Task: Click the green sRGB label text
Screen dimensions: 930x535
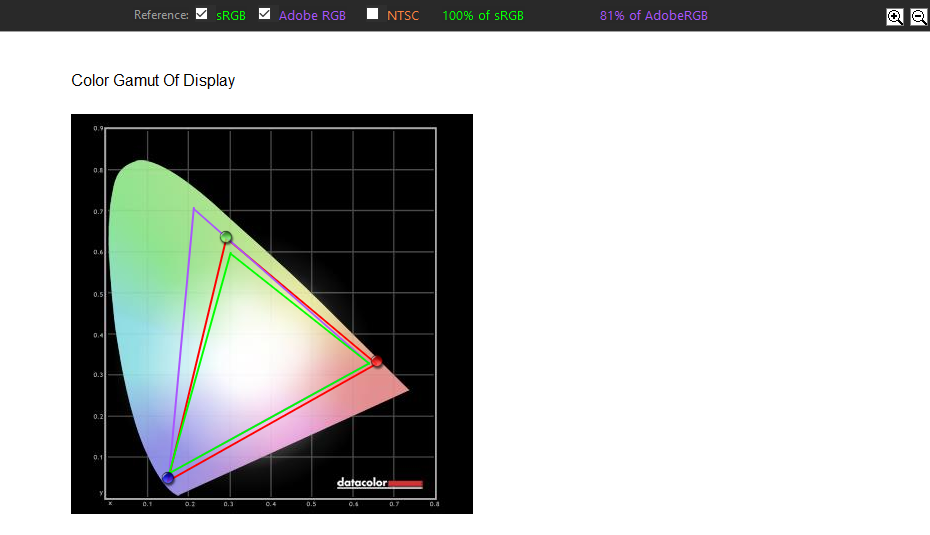Action: pyautogui.click(x=231, y=16)
